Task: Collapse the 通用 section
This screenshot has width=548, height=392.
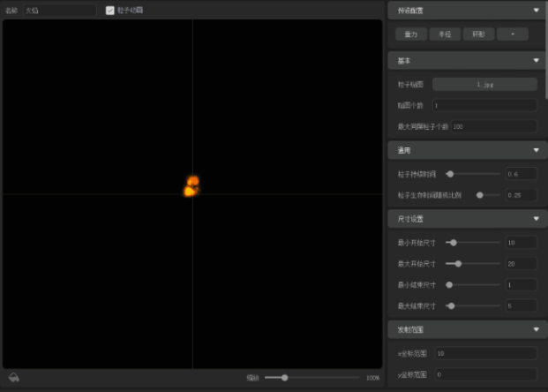Action: pyautogui.click(x=536, y=150)
